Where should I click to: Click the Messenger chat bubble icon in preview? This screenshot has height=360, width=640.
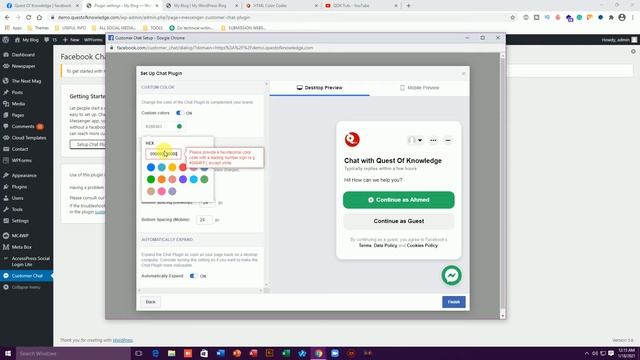click(451, 276)
